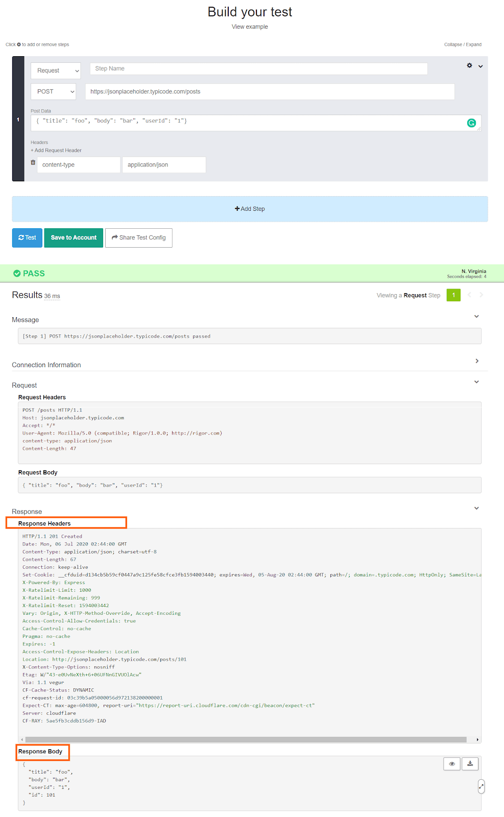
Task: Click the Step Name input field
Action: (x=258, y=68)
